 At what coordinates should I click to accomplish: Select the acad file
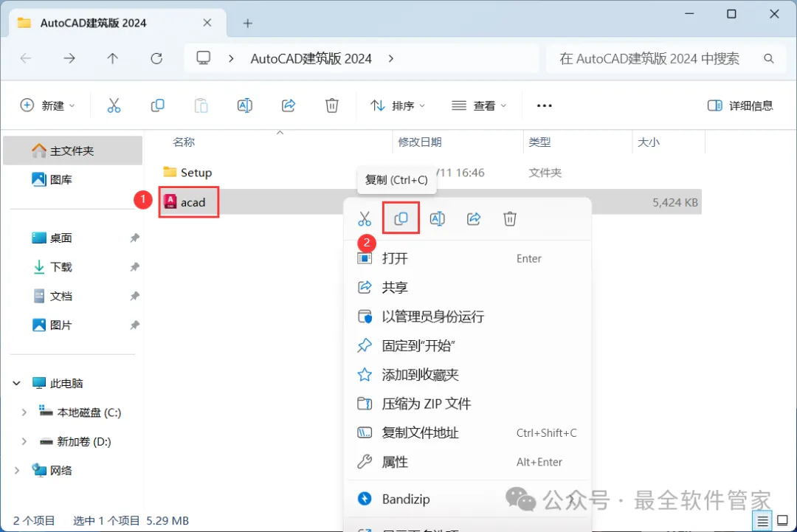(185, 202)
